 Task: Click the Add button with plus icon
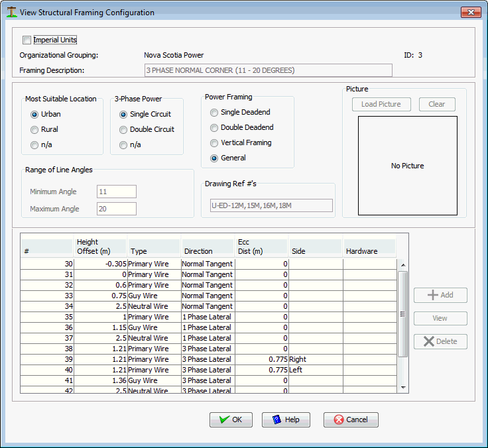point(440,295)
